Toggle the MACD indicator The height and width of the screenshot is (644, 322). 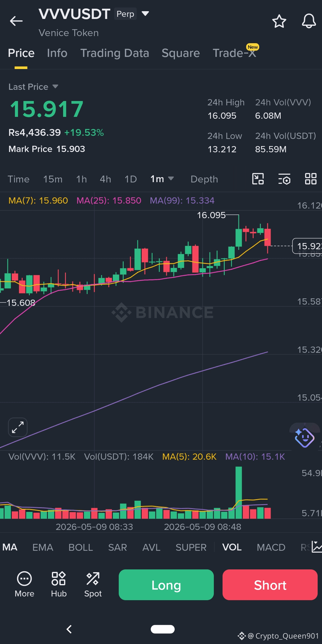[x=271, y=547]
